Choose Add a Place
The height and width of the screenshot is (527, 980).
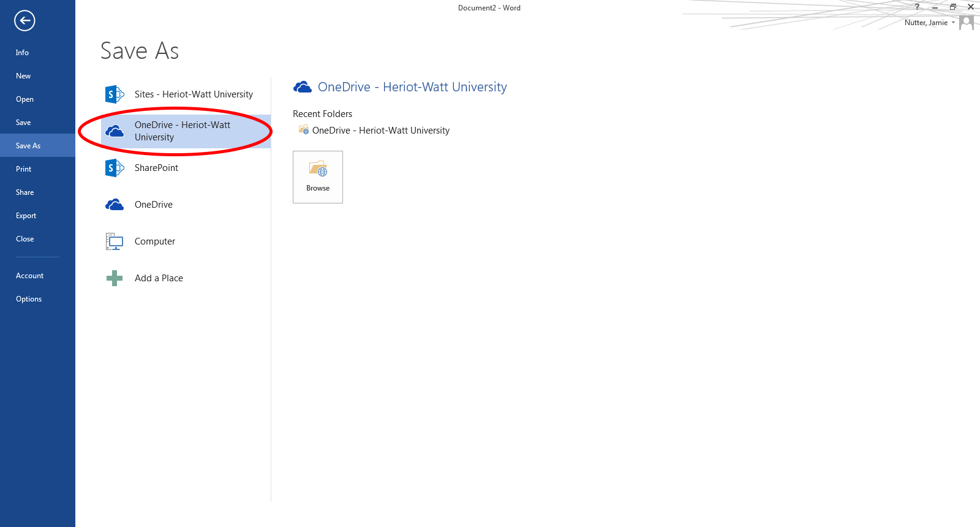[186, 278]
